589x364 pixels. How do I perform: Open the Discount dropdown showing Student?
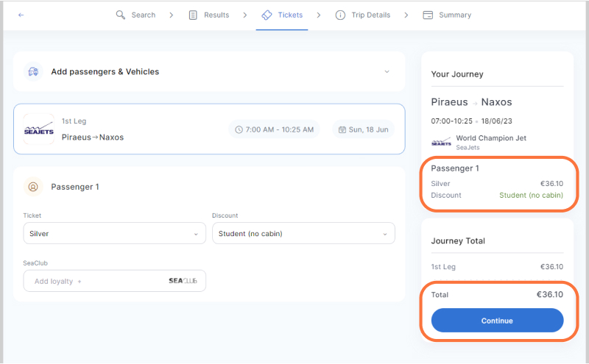coord(303,233)
